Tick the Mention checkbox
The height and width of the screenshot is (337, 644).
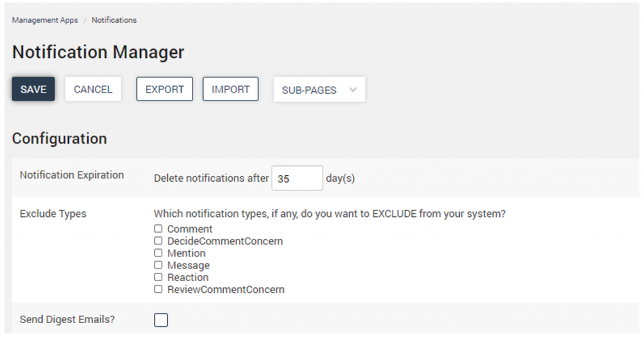pyautogui.click(x=158, y=253)
